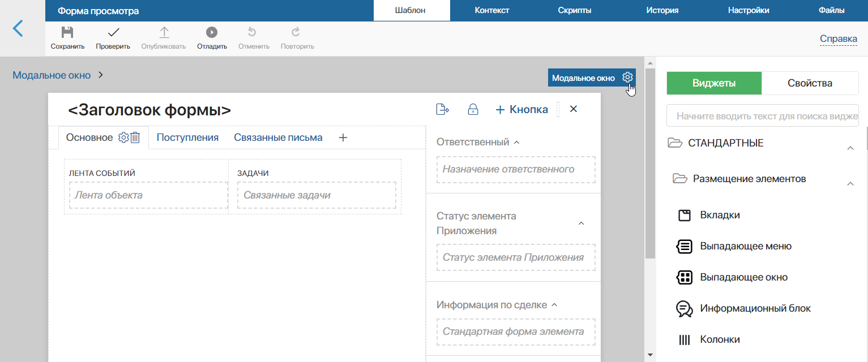This screenshot has height=362, width=868.
Task: Select the Связанные задачи placeholder
Action: [317, 195]
